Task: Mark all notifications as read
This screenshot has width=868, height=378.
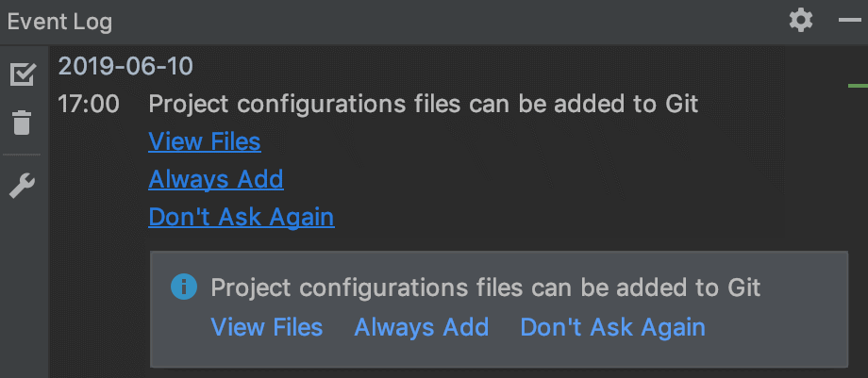Action: pos(22,74)
